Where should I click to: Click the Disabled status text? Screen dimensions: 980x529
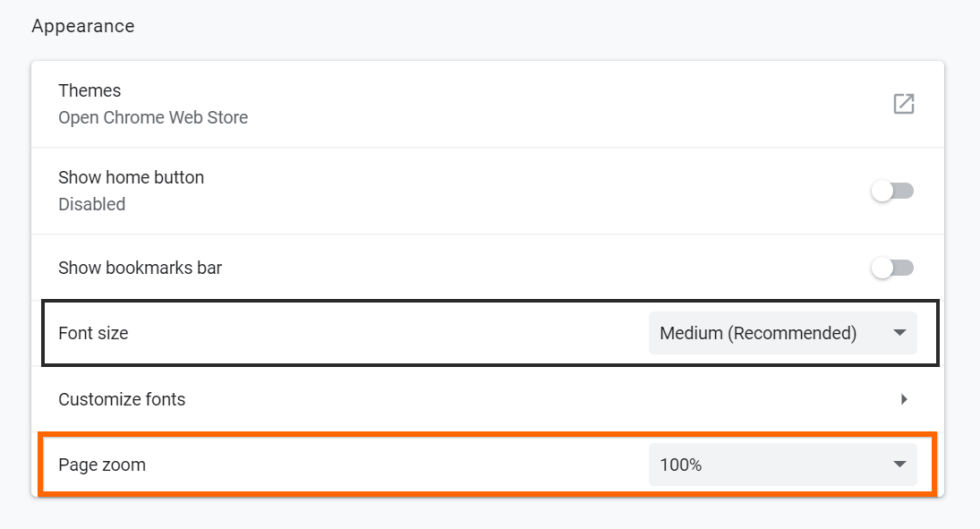(x=91, y=204)
